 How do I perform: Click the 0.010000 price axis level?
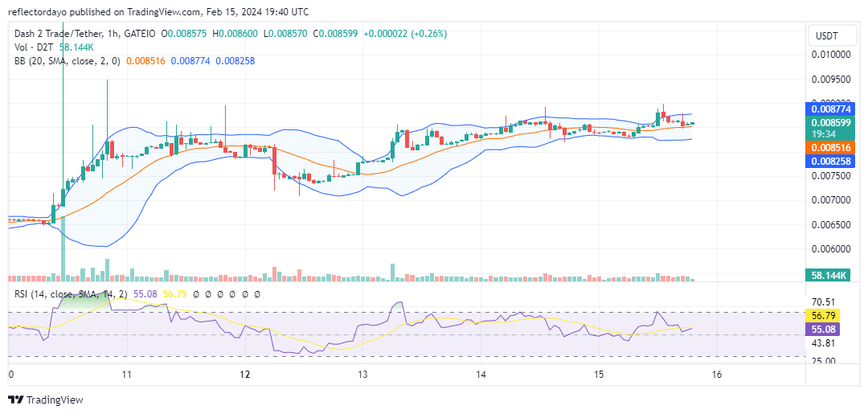pos(831,55)
